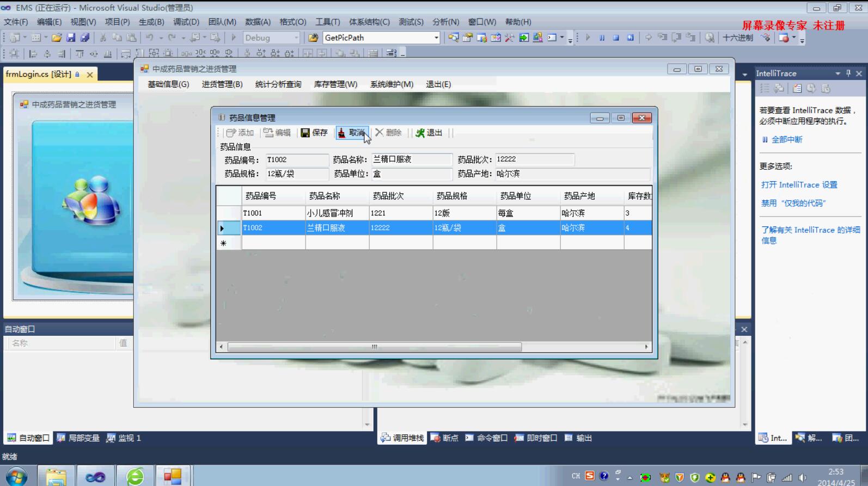Open 系统维护(M) menu
Screen dimensions: 868x486
[392, 84]
